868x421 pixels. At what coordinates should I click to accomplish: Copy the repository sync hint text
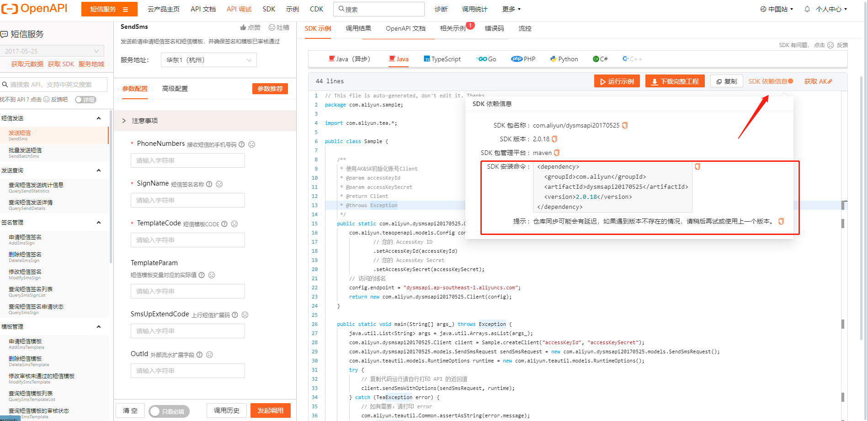[x=781, y=221]
